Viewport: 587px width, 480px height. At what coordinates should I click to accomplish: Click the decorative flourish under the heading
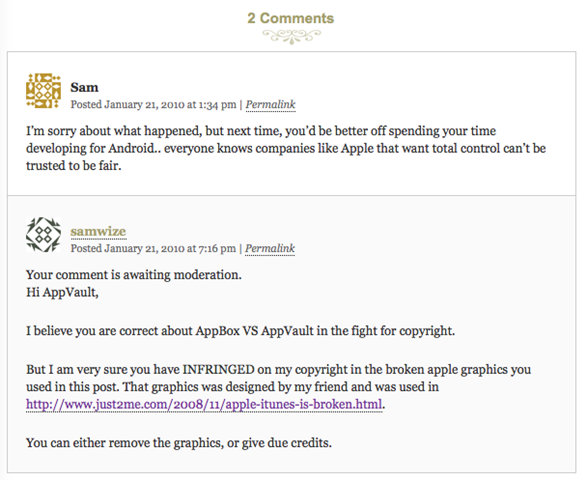(x=291, y=37)
